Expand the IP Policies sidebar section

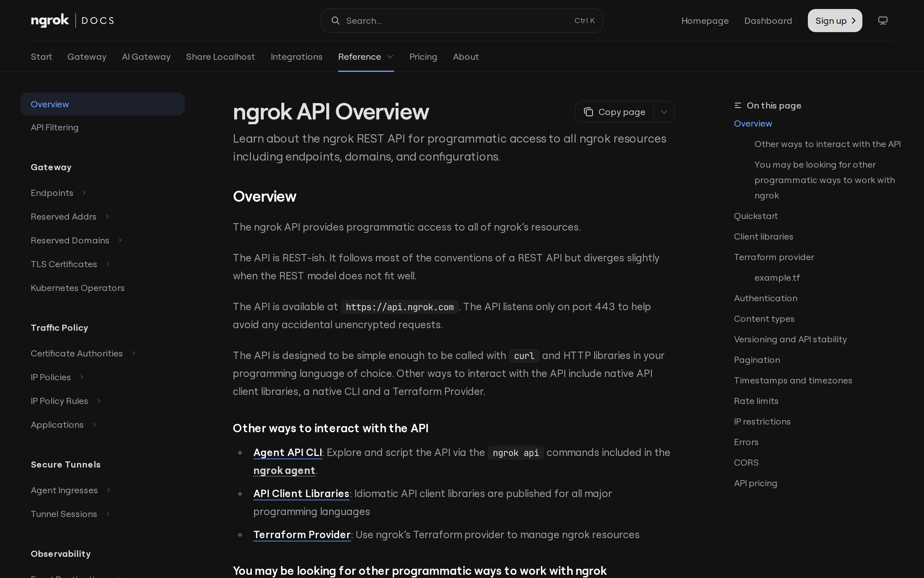(x=81, y=377)
